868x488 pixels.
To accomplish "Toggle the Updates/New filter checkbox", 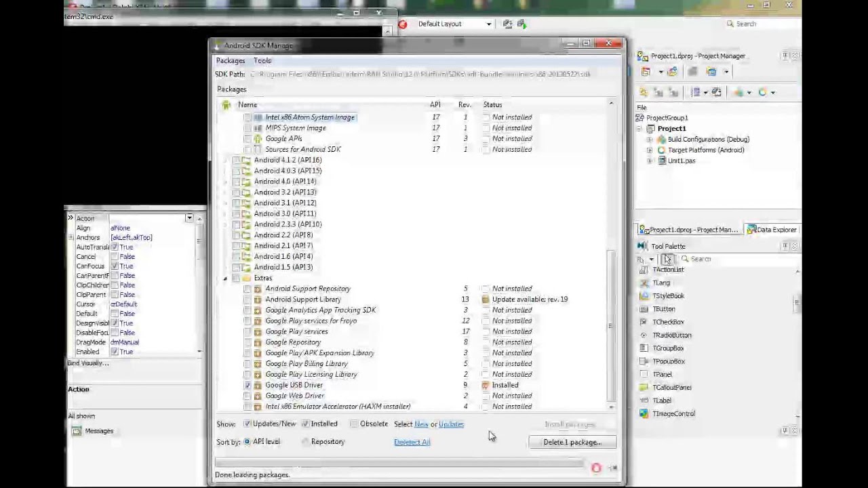I will 248,424.
